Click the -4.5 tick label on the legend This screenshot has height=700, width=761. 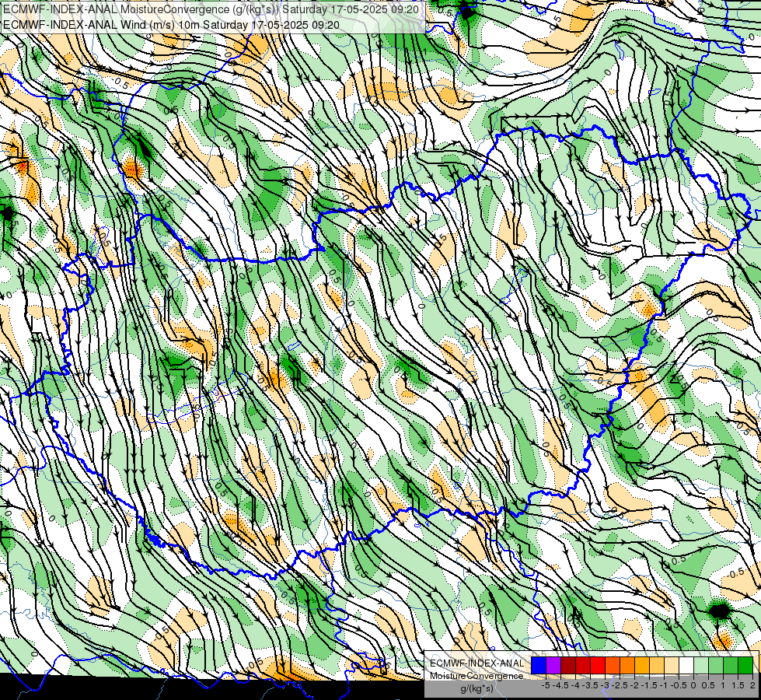pyautogui.click(x=560, y=685)
